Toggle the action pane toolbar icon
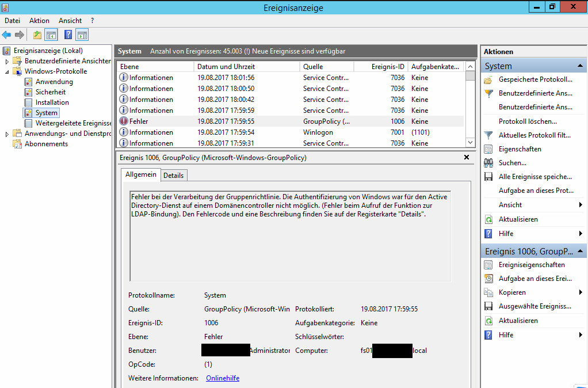The height and width of the screenshot is (388, 588). (82, 35)
